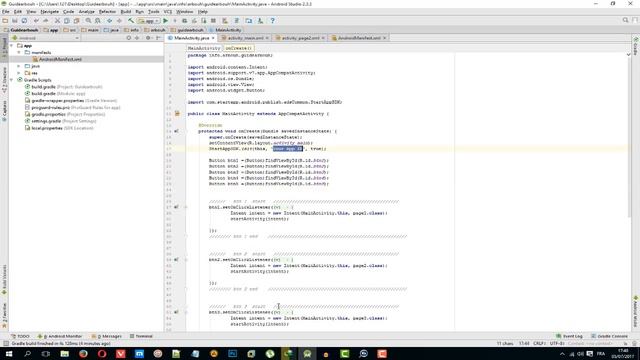Screen dimensions: 640x360
Task: Select settings.gradle file
Action: [x=60, y=121]
